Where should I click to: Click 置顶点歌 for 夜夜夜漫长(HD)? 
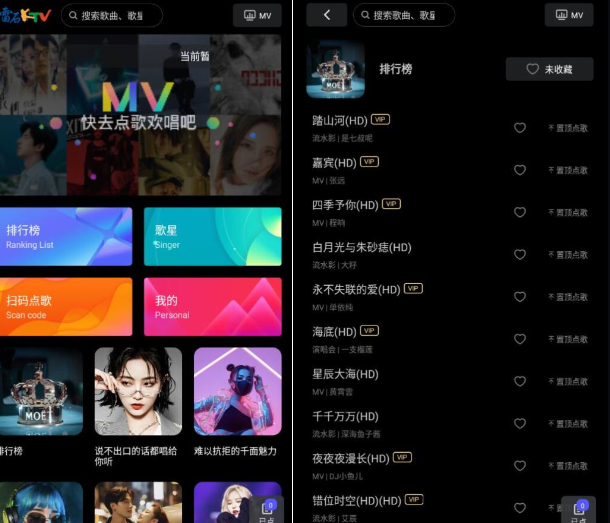tap(568, 466)
